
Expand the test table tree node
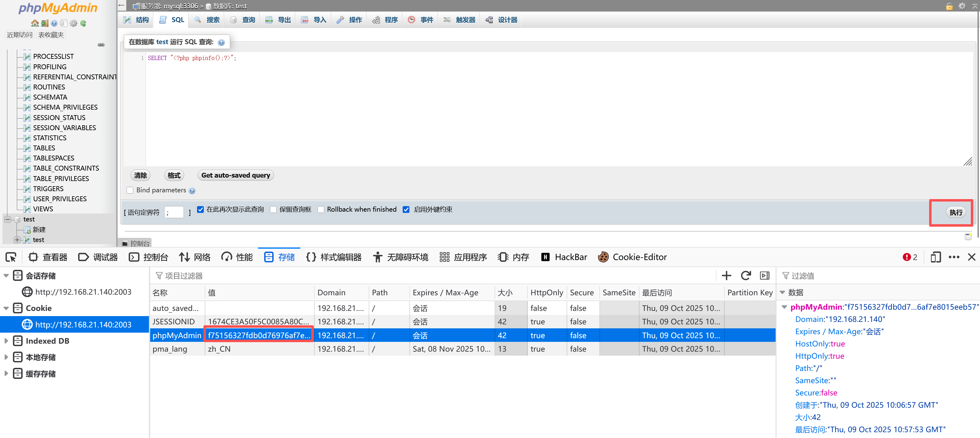(x=17, y=240)
